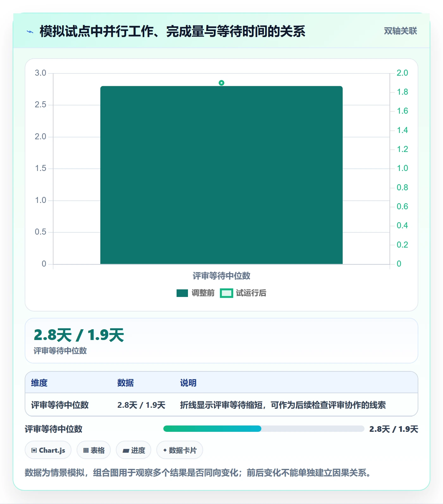Click the green 试运行后 data point marker

point(221,83)
